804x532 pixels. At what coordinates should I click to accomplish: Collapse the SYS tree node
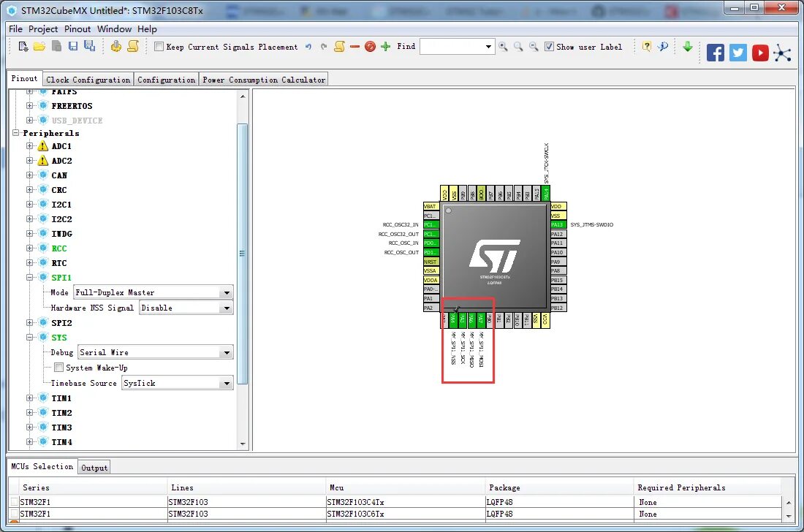point(30,337)
